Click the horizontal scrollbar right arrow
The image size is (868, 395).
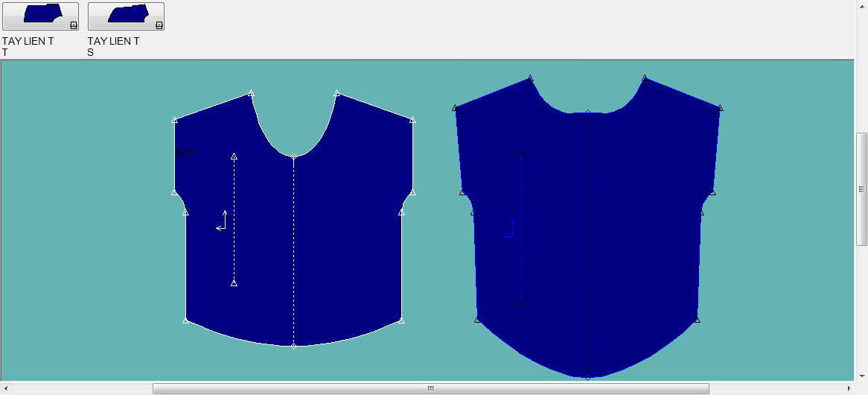849,388
